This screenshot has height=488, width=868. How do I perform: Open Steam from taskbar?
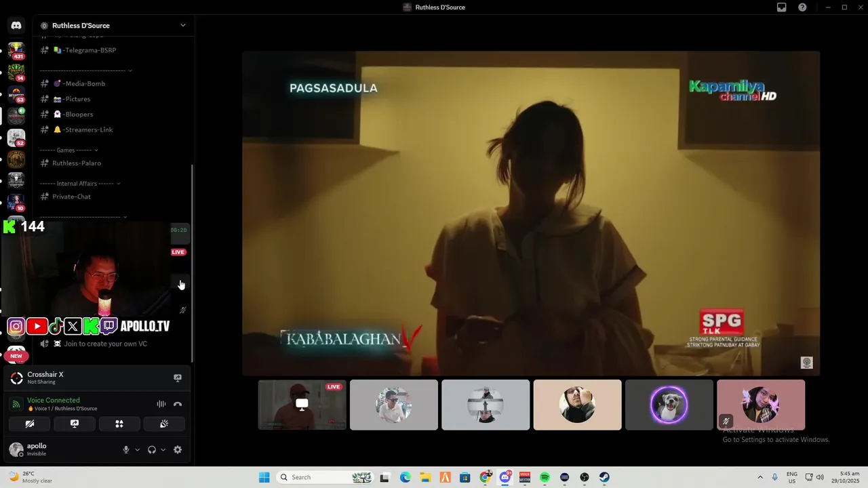tap(604, 477)
